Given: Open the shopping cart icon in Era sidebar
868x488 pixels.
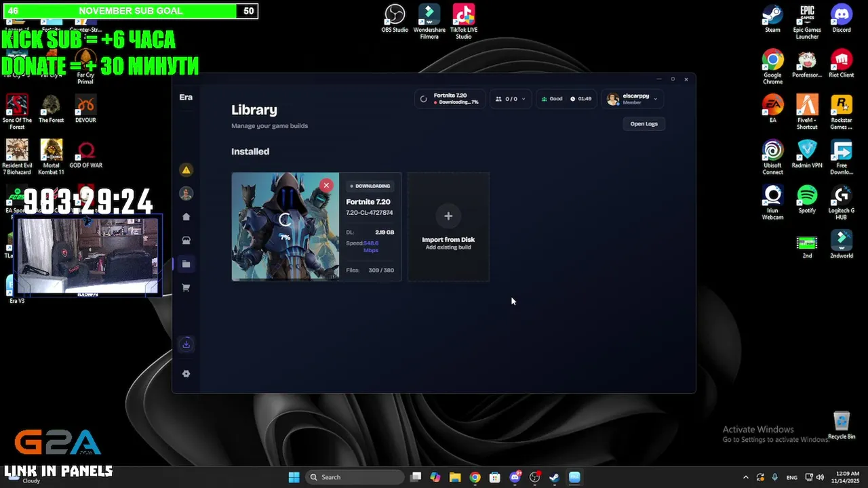Looking at the screenshot, I should [x=186, y=288].
